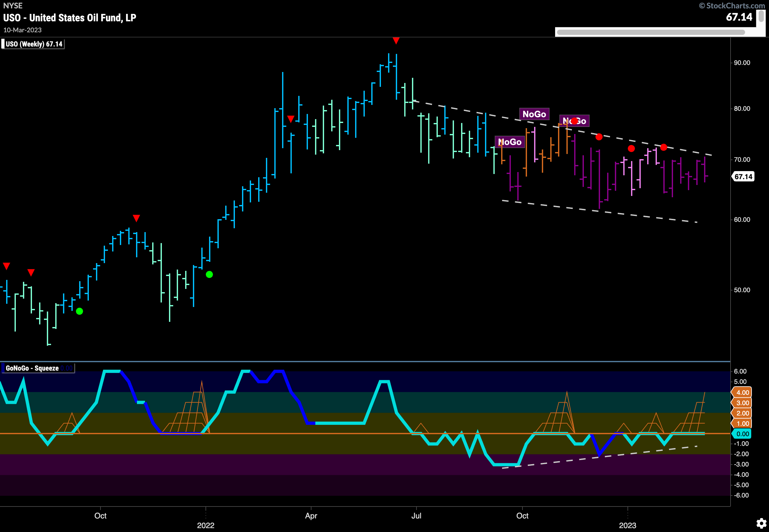Click the 6.00 oscillator axis label
Image resolution: width=769 pixels, height=532 pixels.
point(740,371)
